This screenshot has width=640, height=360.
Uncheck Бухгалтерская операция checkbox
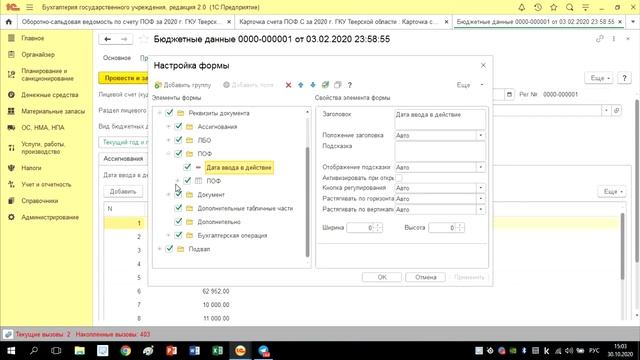(178, 235)
